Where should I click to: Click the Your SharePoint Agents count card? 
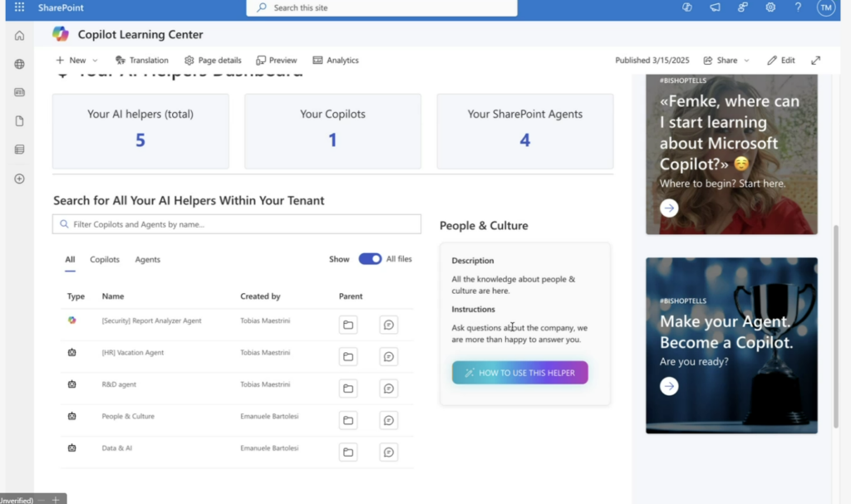[x=525, y=131]
